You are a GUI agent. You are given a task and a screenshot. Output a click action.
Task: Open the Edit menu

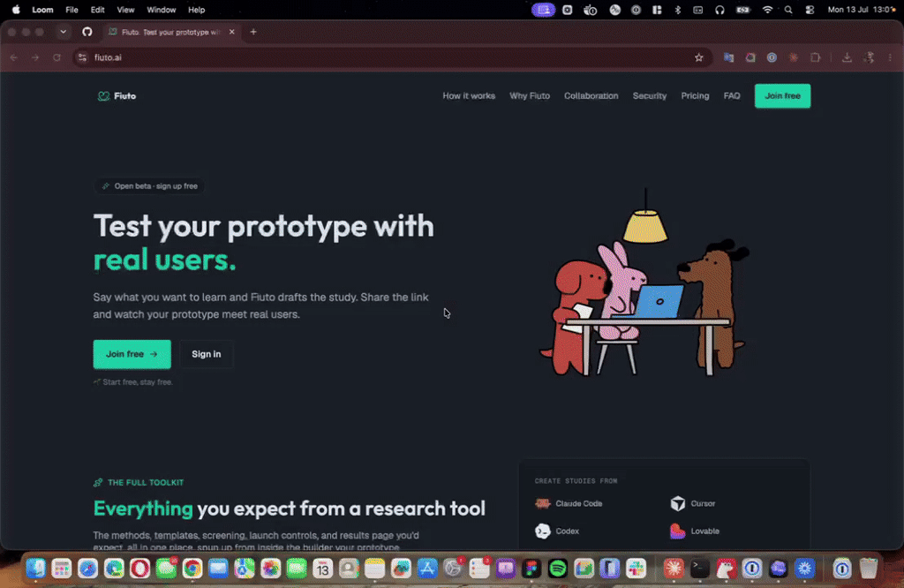coord(97,10)
